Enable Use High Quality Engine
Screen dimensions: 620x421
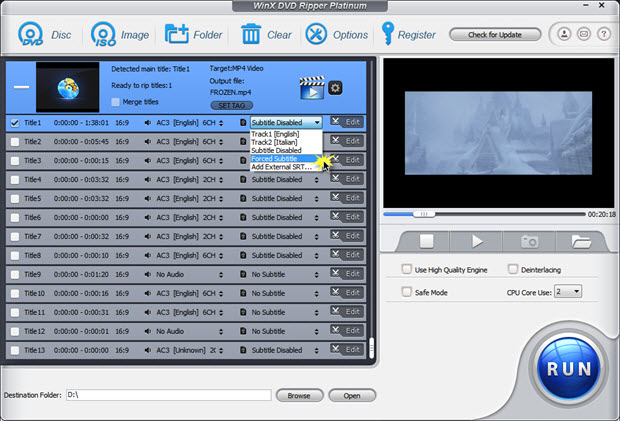406,269
